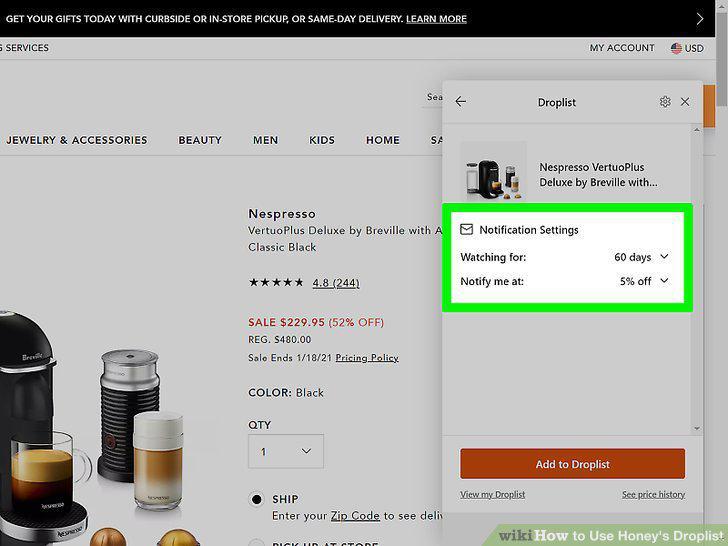Image resolution: width=728 pixels, height=546 pixels.
Task: Open MY ACCOUNT menu
Action: tap(622, 48)
